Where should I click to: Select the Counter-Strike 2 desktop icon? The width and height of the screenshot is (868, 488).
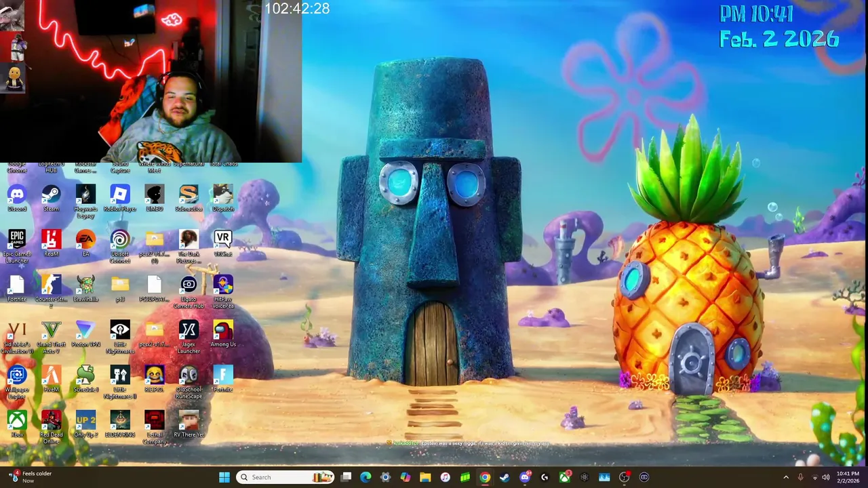[x=51, y=292]
